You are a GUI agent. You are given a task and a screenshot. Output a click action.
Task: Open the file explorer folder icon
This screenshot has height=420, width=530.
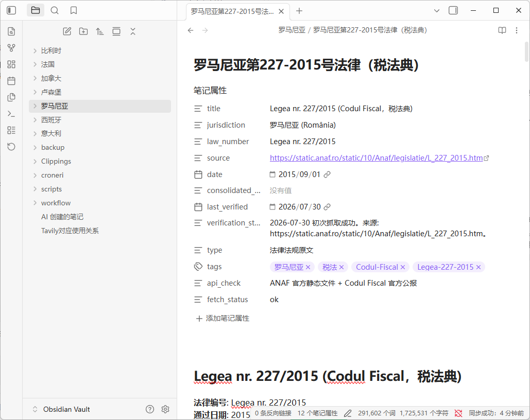pyautogui.click(x=36, y=10)
